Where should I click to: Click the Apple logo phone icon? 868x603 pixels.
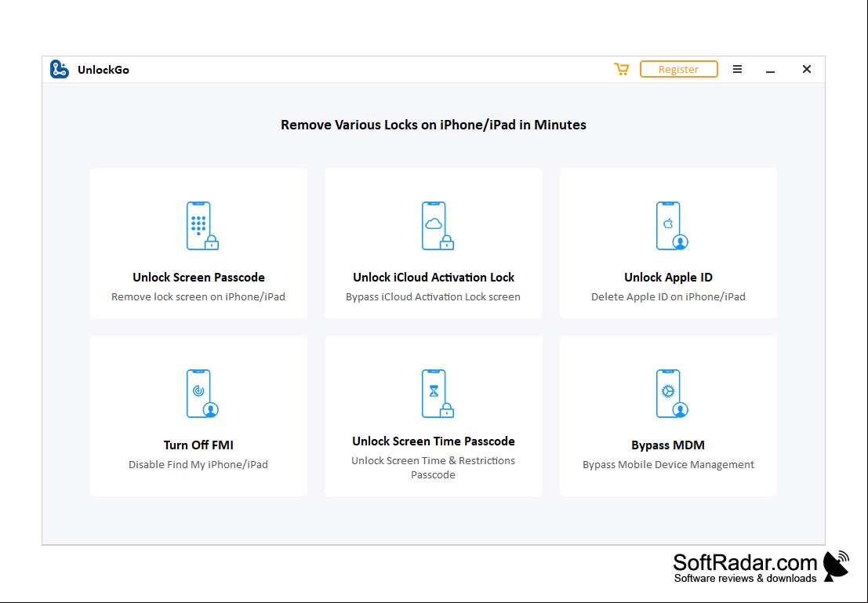672,226
